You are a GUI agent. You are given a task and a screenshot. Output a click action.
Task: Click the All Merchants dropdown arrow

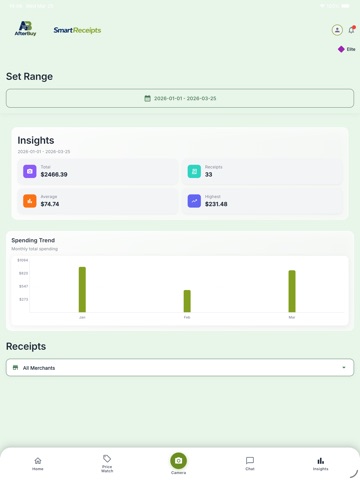coord(344,368)
